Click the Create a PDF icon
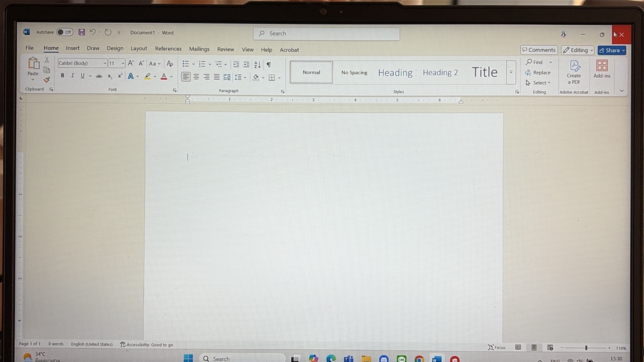Screen dimensions: 644x362 574,70
